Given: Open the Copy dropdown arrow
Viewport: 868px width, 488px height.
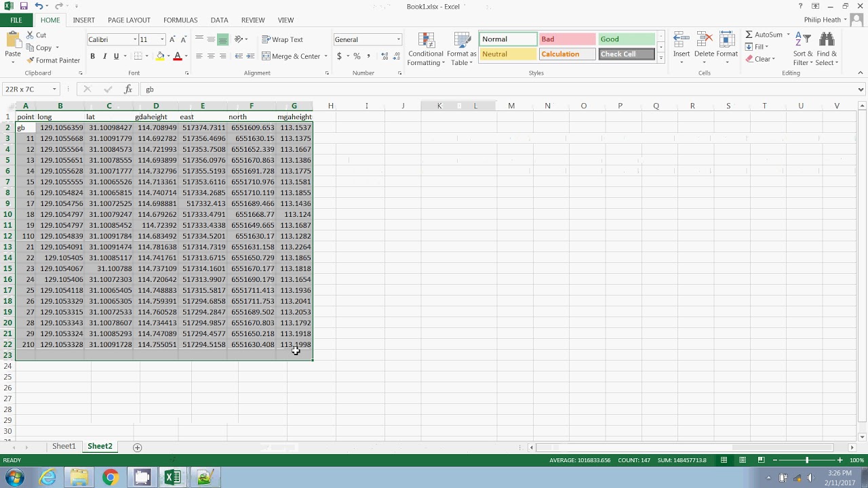Looking at the screenshot, I should [57, 48].
